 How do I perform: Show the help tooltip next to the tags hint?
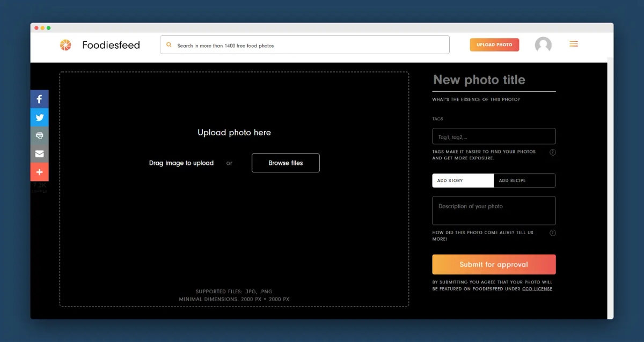[553, 152]
